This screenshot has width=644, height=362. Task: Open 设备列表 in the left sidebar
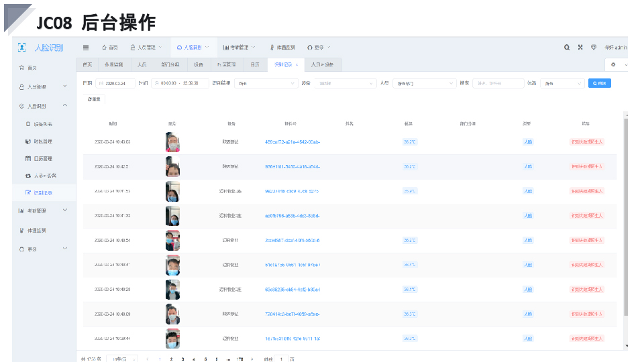43,124
